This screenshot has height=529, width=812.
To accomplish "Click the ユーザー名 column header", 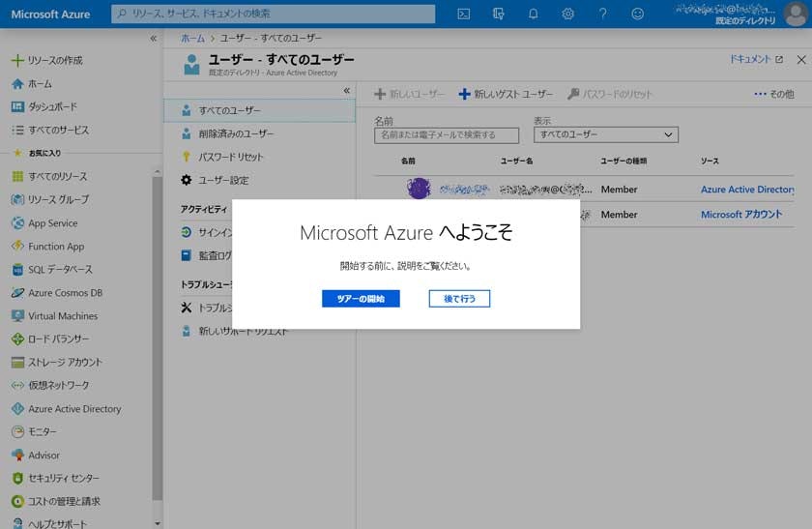I will 516,162.
